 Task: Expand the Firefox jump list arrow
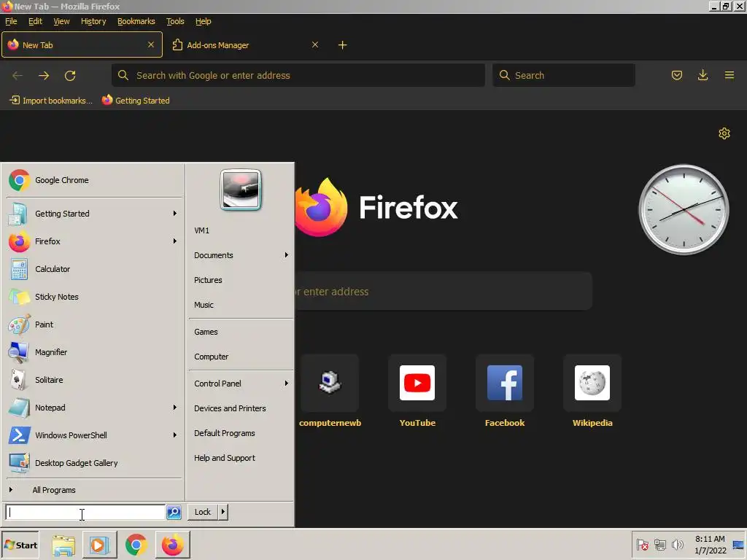[x=175, y=241]
